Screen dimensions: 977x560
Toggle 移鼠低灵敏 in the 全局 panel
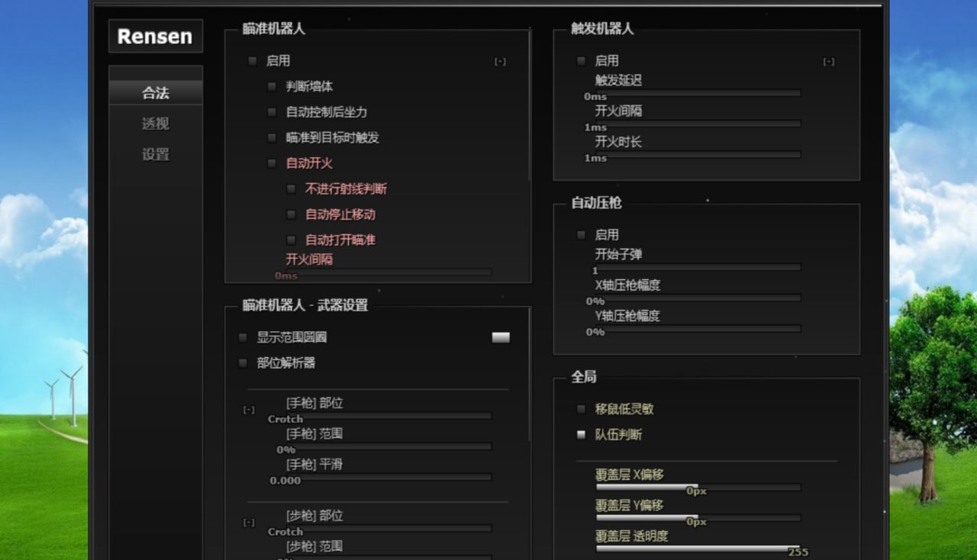[x=581, y=409]
